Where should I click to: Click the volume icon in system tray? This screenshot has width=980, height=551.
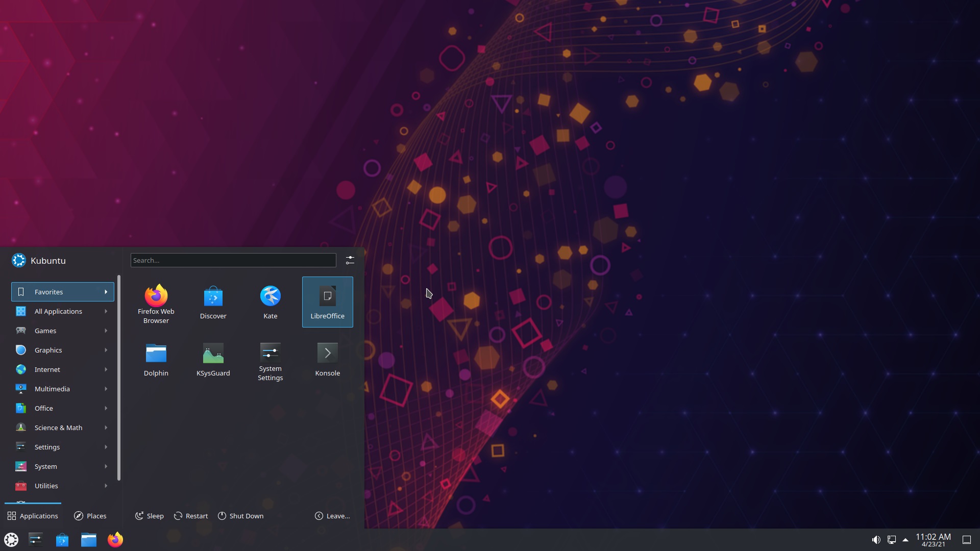[876, 539]
